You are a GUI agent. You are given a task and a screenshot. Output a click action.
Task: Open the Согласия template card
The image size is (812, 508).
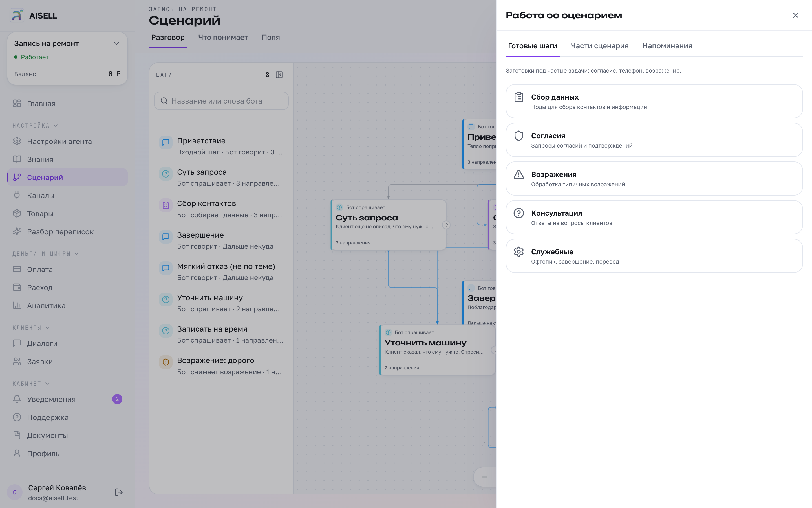[x=654, y=140]
